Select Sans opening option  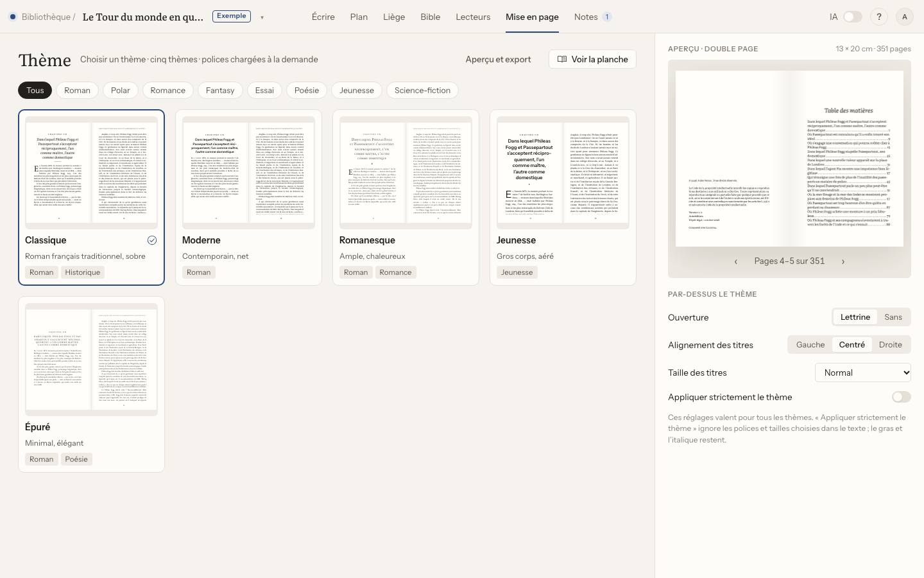tap(893, 317)
